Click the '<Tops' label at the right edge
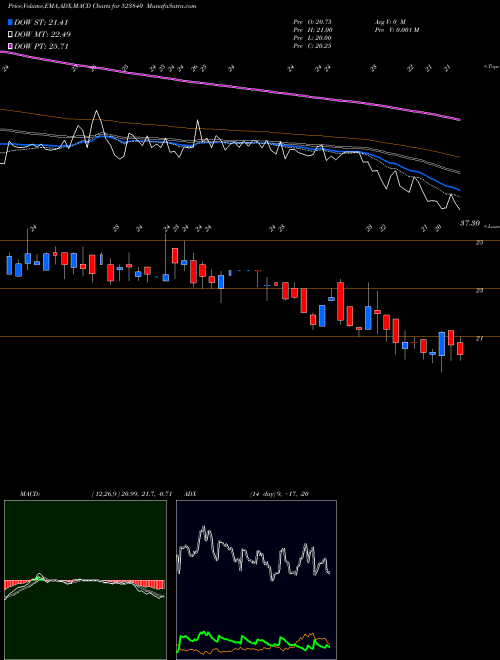Viewport: 500px width, 660px height. pyautogui.click(x=492, y=67)
